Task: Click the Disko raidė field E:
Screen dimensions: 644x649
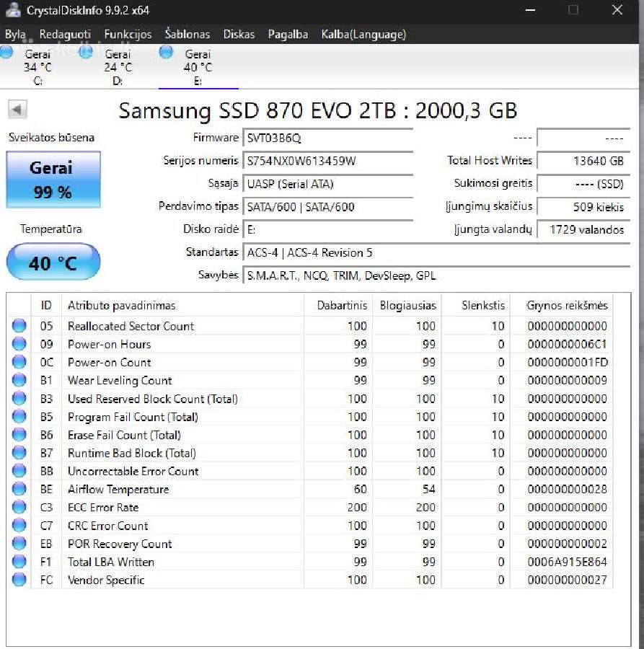Action: tap(328, 230)
